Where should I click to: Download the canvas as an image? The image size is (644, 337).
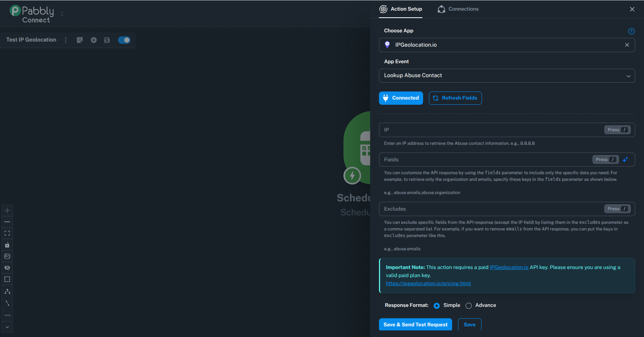coord(7,257)
